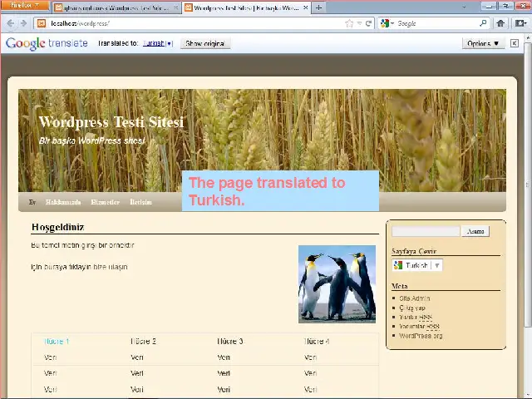The height and width of the screenshot is (399, 532).
Task: Open the Wordpress Testi Sitesi title link
Action: point(111,122)
